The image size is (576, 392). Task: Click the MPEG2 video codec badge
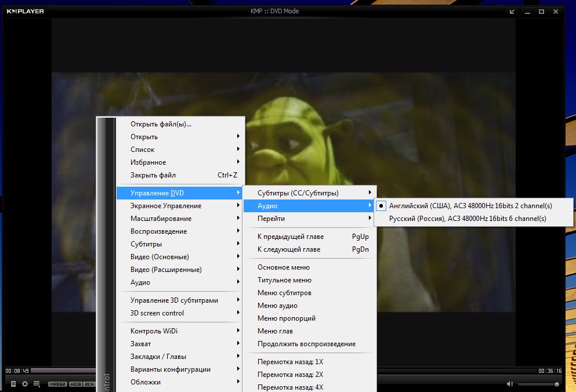pyautogui.click(x=57, y=384)
